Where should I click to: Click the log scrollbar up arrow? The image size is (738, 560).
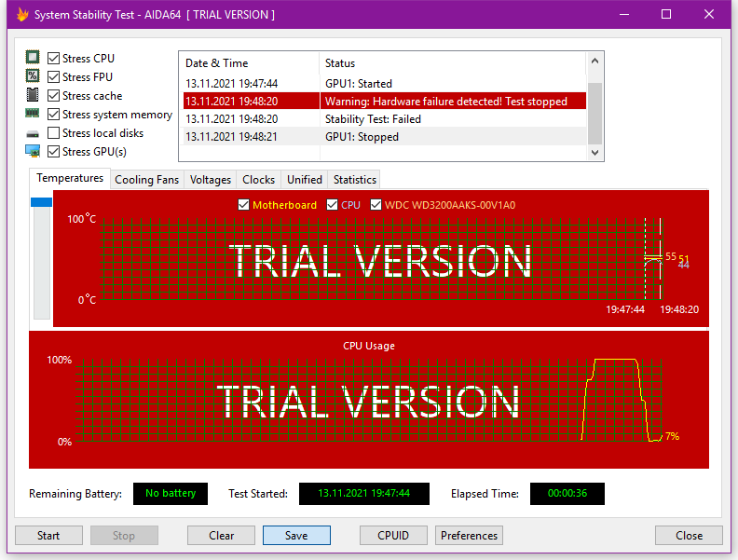pyautogui.click(x=594, y=61)
